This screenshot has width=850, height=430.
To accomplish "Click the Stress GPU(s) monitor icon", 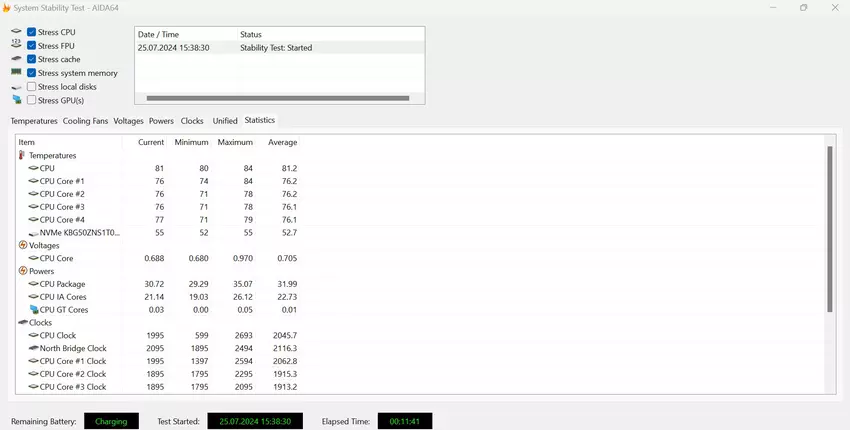I will (x=16, y=100).
